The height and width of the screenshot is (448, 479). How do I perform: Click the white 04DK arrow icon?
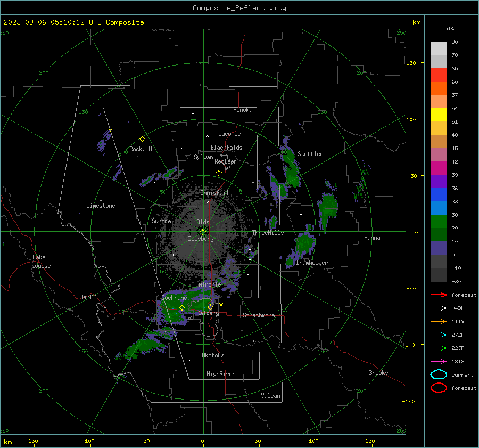(439, 308)
